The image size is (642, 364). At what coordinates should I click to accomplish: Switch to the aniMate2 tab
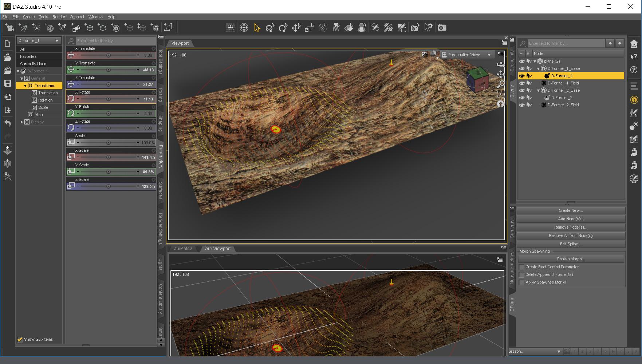[x=183, y=249]
